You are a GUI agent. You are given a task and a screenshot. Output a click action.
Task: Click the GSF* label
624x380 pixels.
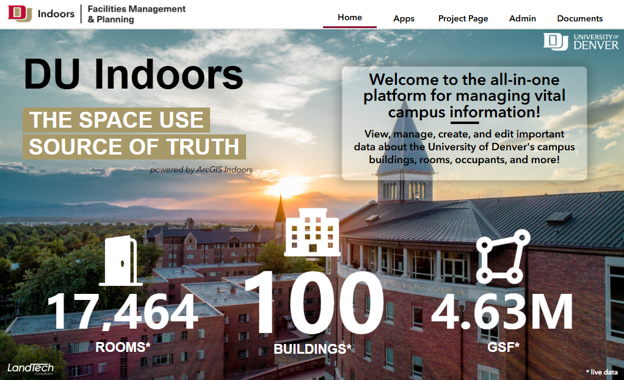click(503, 347)
